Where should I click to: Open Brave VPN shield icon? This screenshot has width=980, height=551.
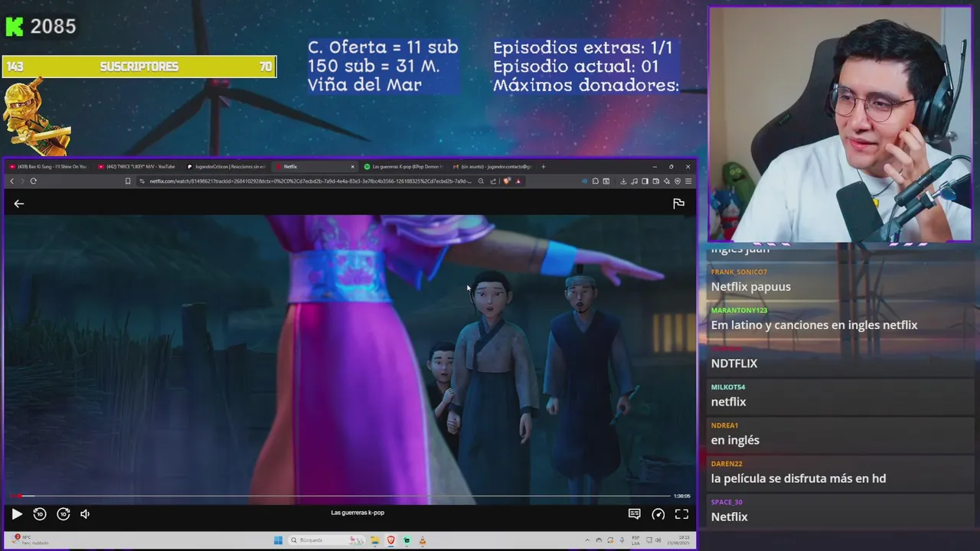pos(678,181)
